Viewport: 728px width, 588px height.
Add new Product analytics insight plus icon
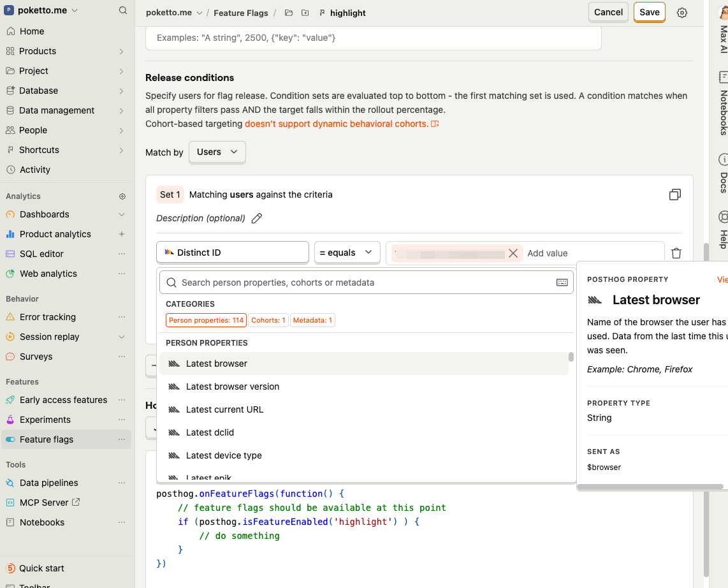tap(122, 234)
